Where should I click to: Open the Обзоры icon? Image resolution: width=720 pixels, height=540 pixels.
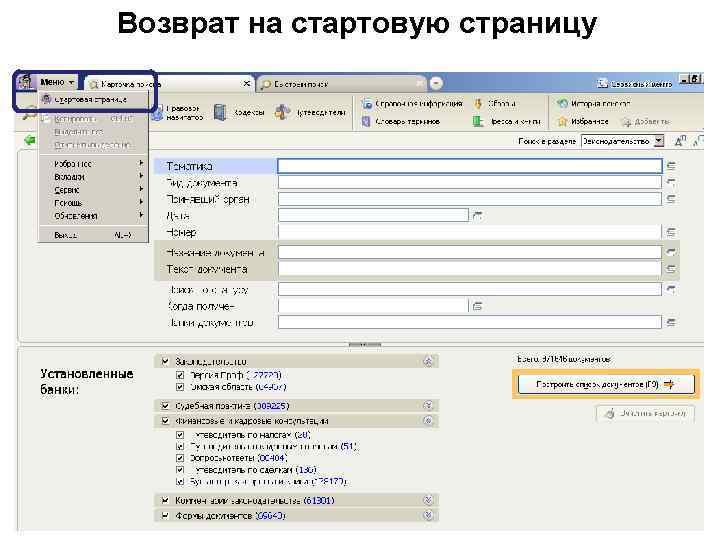(x=478, y=104)
